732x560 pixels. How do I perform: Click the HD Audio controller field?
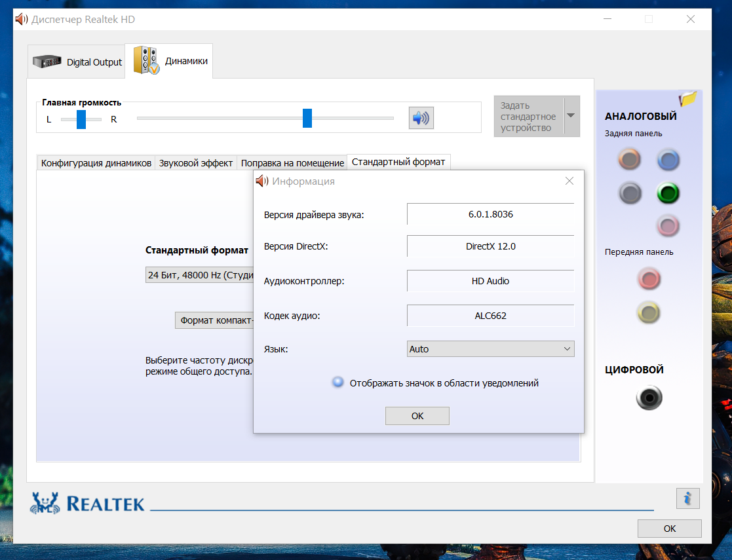(491, 281)
